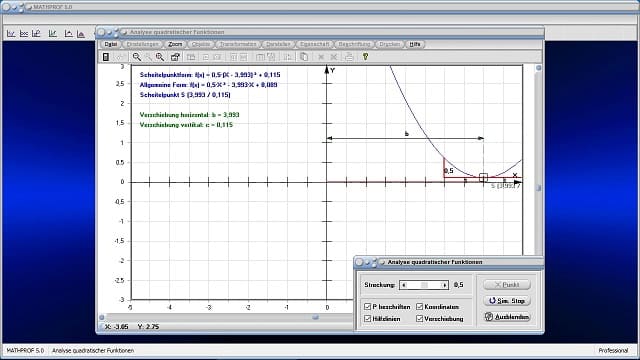Open the Drucken menu
The image size is (640, 360).
(x=389, y=44)
